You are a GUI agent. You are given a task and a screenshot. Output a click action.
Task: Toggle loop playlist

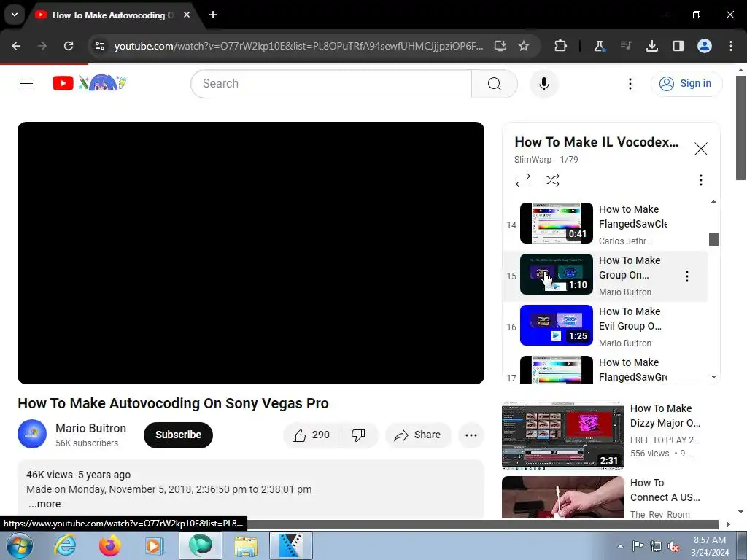point(522,180)
